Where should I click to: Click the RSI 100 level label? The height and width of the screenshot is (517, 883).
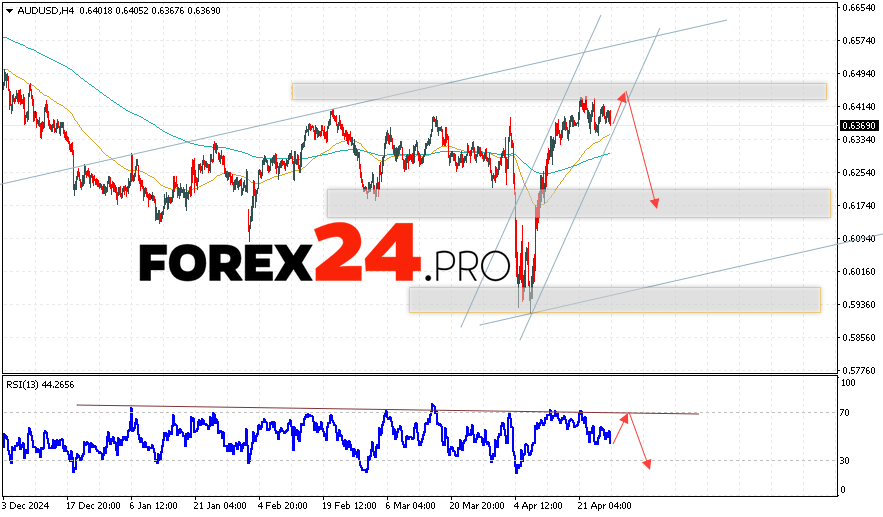pyautogui.click(x=848, y=383)
